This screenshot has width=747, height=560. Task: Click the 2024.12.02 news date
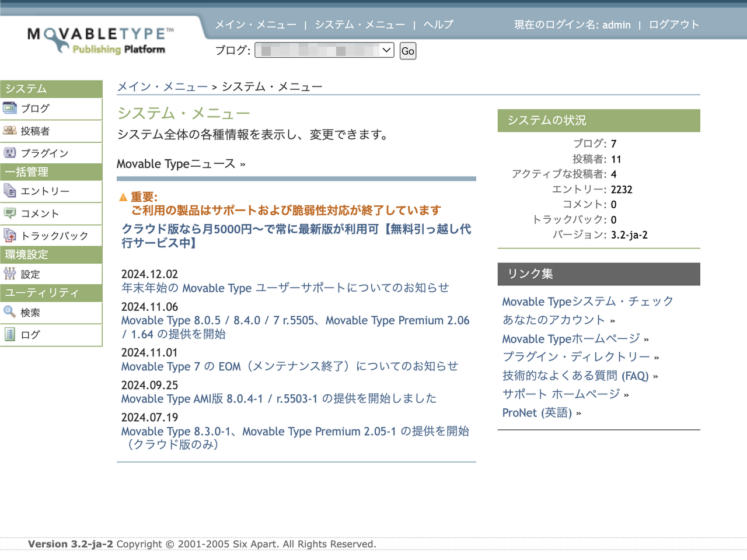click(x=149, y=274)
